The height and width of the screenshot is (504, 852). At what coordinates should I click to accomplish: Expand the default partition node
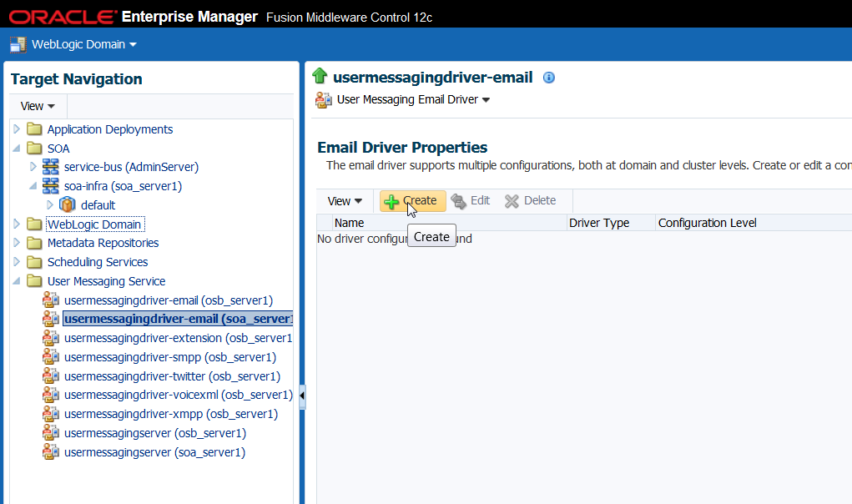(x=50, y=204)
